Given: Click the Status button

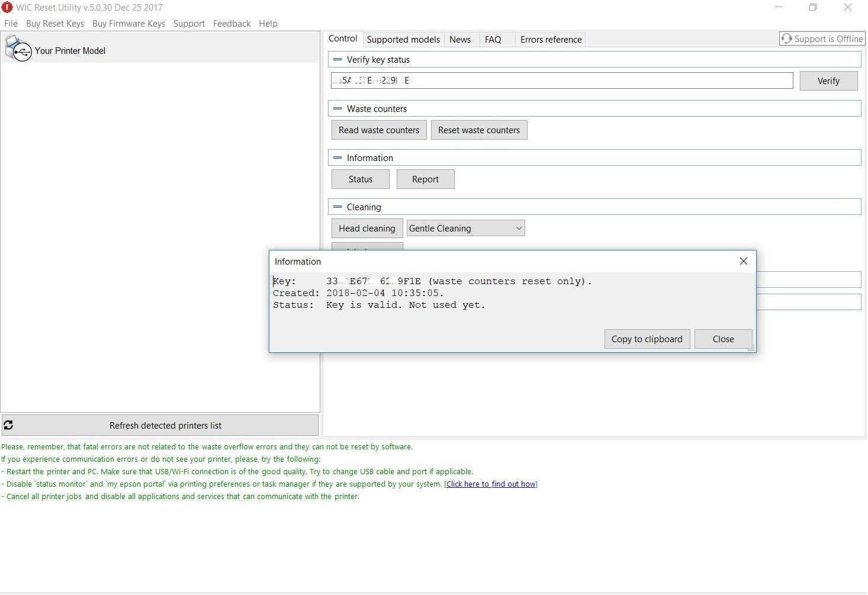Looking at the screenshot, I should 361,179.
